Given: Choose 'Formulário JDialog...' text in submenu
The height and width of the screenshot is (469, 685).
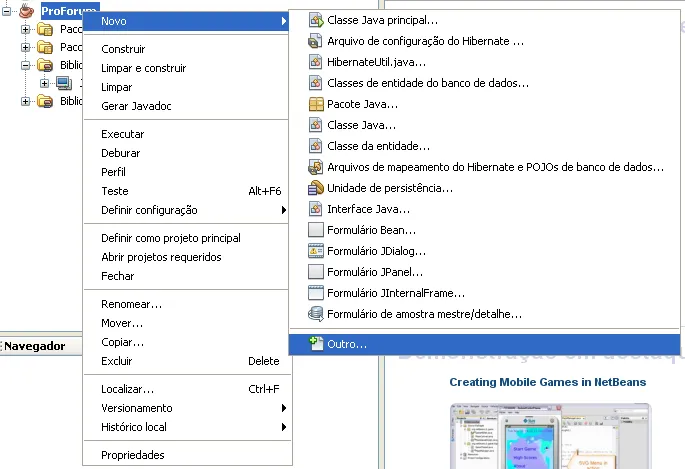Looking at the screenshot, I should (x=376, y=251).
